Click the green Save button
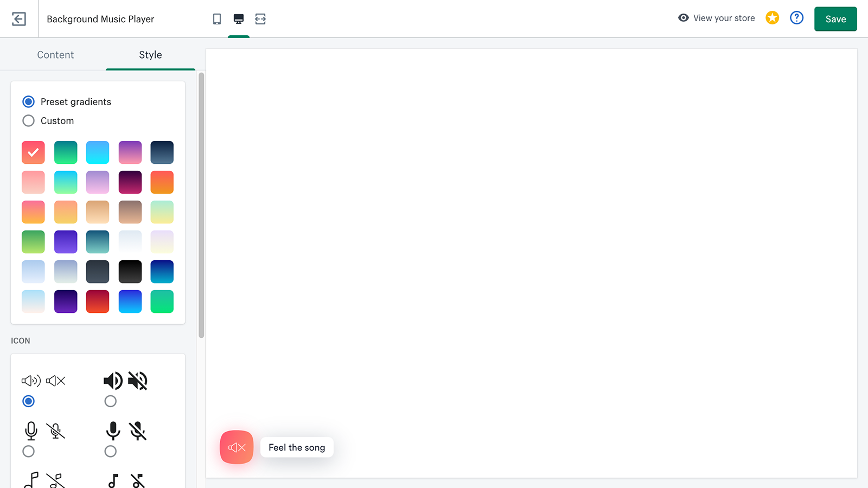The height and width of the screenshot is (488, 868). point(835,19)
